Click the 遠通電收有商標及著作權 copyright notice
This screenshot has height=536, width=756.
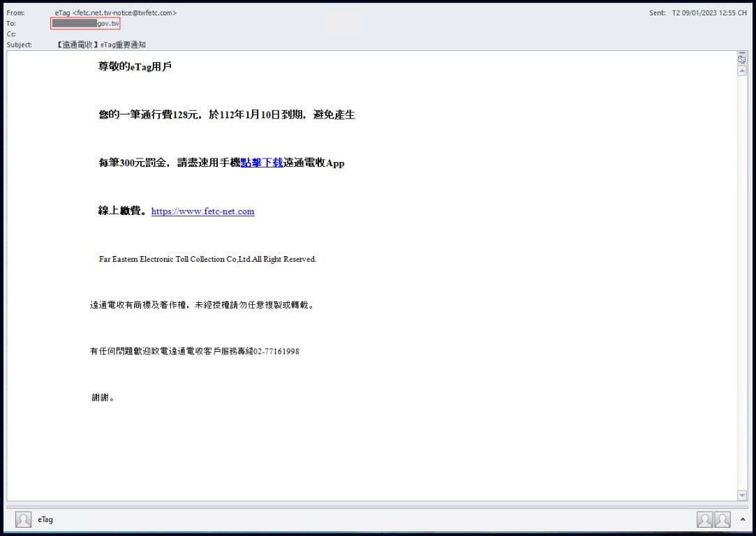tap(202, 305)
